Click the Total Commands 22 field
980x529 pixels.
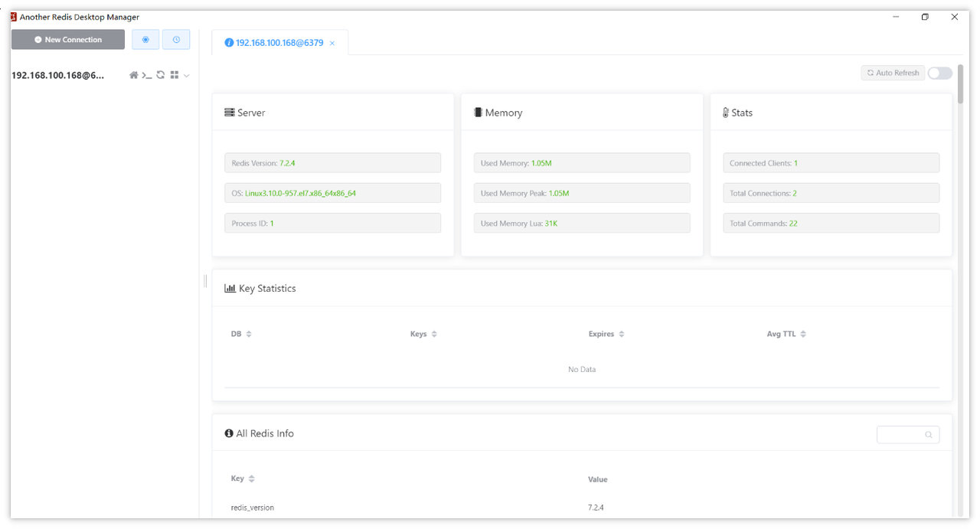click(x=831, y=224)
